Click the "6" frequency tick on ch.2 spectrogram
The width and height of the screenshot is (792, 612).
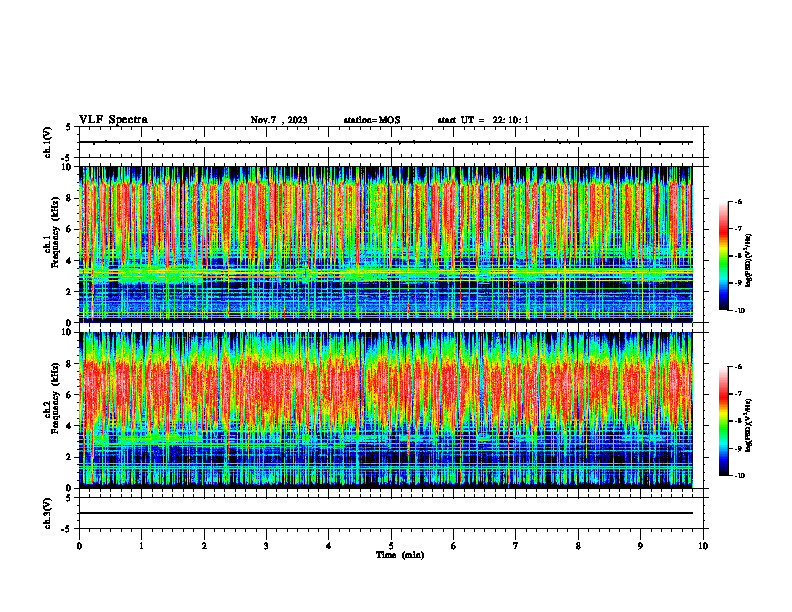[70, 395]
